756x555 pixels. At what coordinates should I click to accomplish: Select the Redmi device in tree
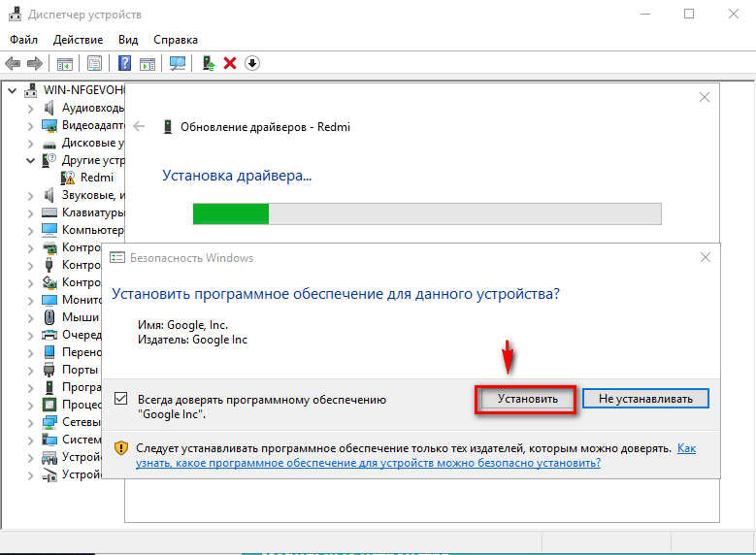point(96,178)
